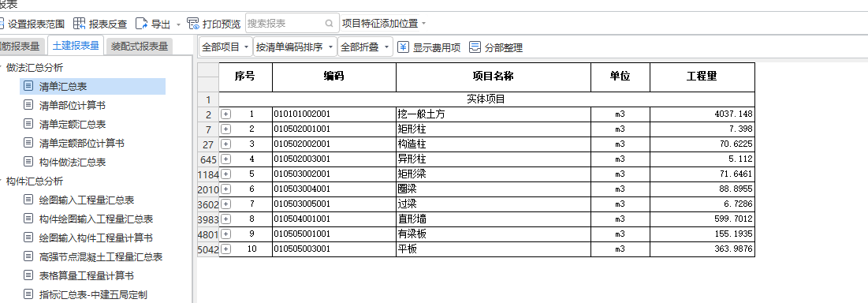The height and width of the screenshot is (303, 868).
Task: Click the 显示费用项 label
Action: [437, 47]
